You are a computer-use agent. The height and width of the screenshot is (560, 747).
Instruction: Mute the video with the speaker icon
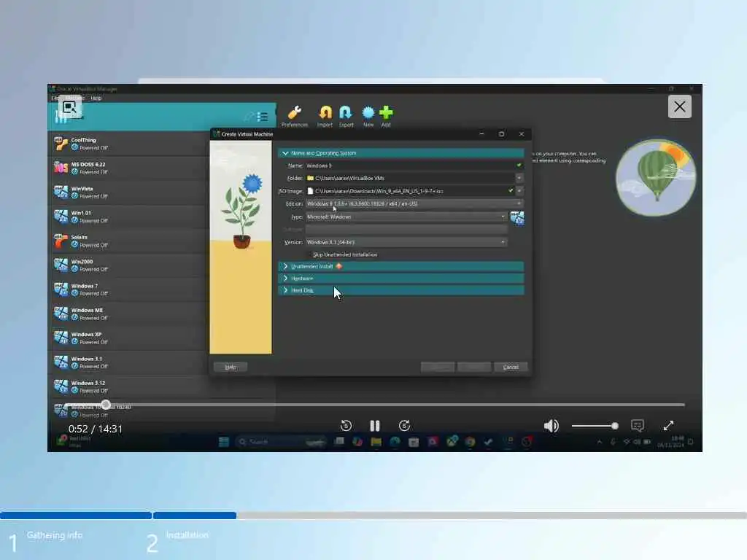pyautogui.click(x=551, y=426)
